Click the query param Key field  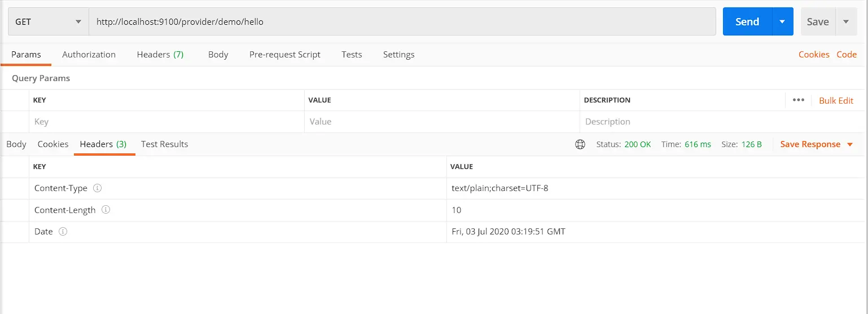point(166,122)
